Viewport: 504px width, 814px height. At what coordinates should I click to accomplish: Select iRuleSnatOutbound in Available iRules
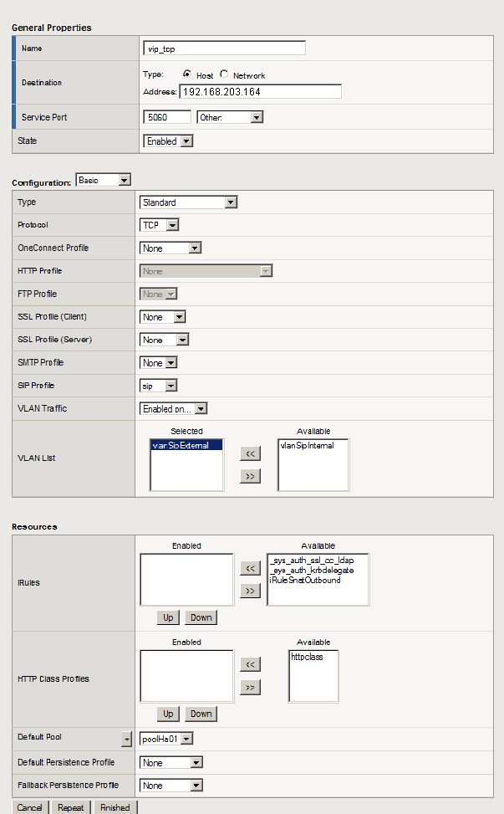tap(305, 580)
